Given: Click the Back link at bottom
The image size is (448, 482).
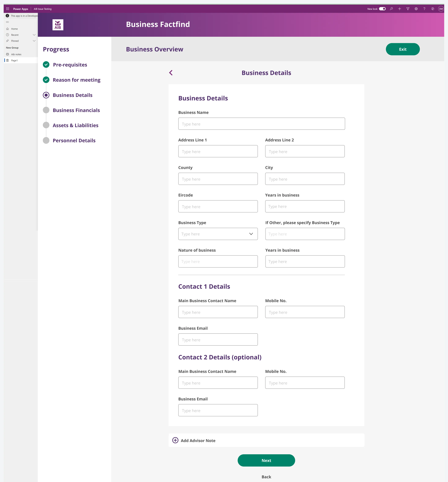Looking at the screenshot, I should [x=266, y=477].
